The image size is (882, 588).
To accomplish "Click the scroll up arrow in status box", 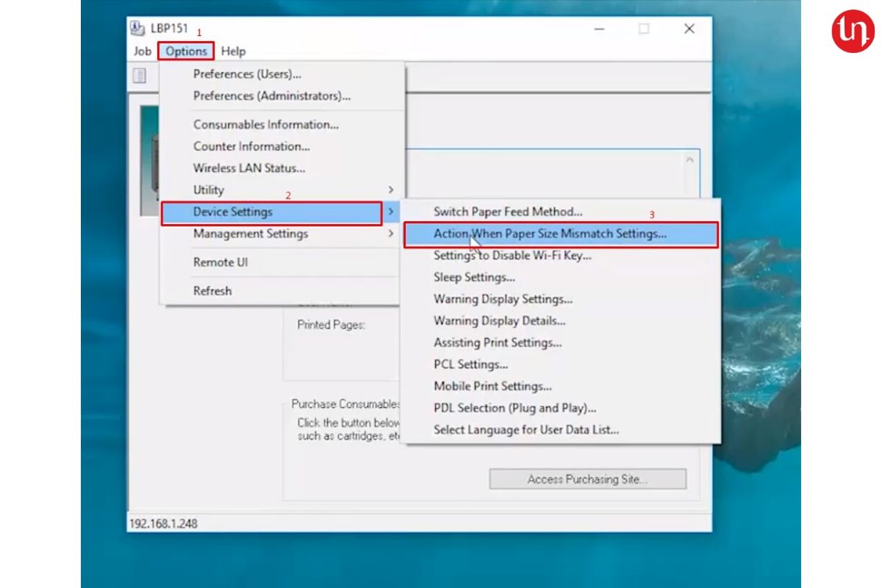I will coord(689,159).
